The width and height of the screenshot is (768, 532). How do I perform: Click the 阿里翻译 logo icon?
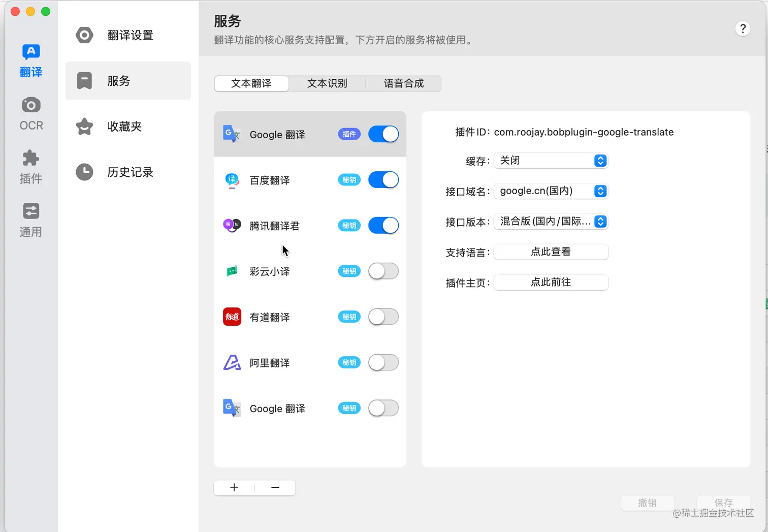(232, 362)
